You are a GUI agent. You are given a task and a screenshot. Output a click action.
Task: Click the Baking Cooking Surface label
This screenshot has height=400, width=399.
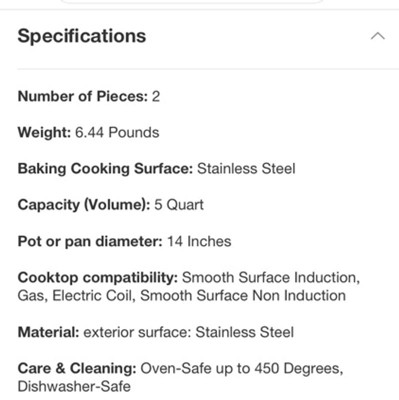(x=105, y=169)
